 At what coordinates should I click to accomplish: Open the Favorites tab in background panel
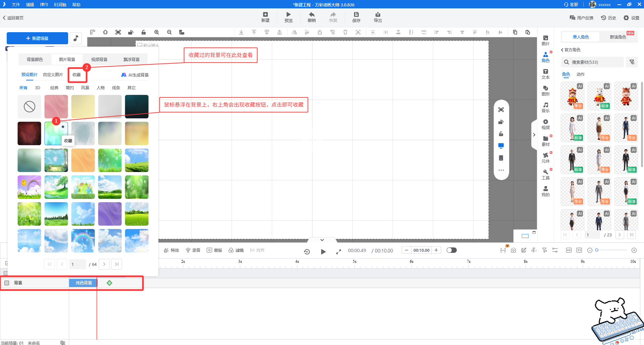[x=77, y=75]
